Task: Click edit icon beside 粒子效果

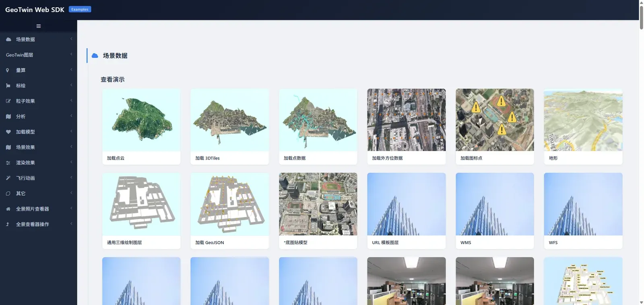Action: click(x=8, y=101)
